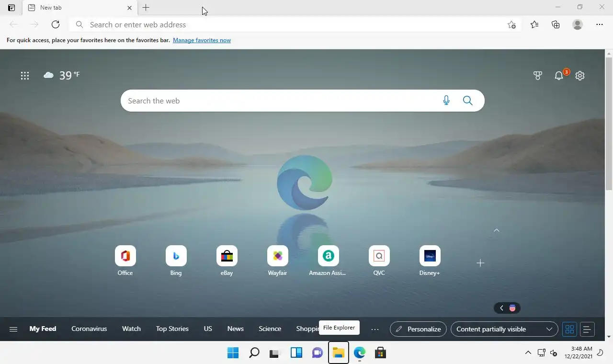The height and width of the screenshot is (364, 613).
Task: Select the News feed tab
Action: pos(236,329)
